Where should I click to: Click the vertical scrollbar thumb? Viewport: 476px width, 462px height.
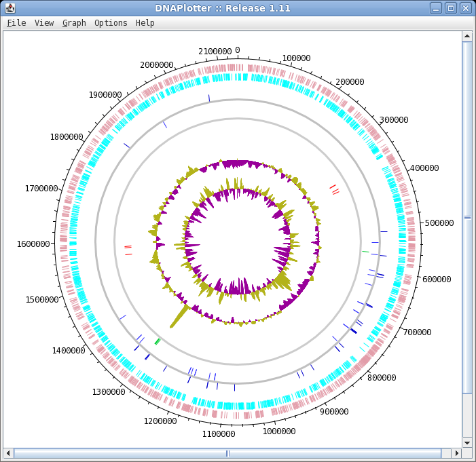click(467, 217)
